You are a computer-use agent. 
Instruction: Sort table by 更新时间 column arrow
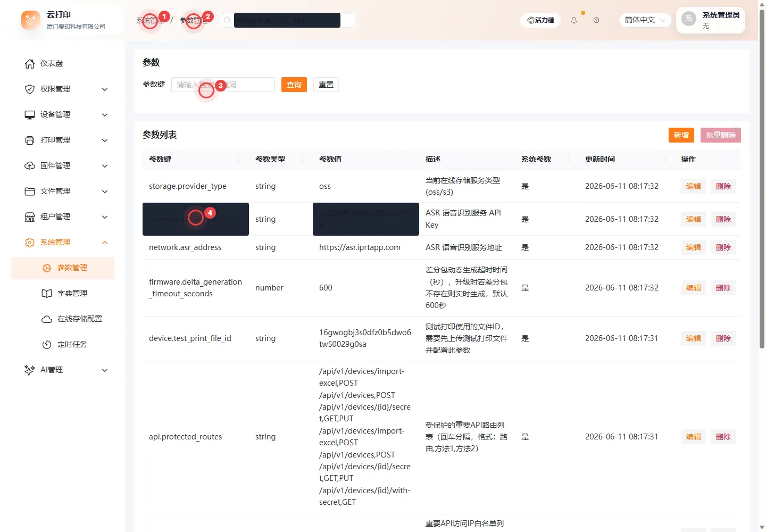(x=664, y=159)
